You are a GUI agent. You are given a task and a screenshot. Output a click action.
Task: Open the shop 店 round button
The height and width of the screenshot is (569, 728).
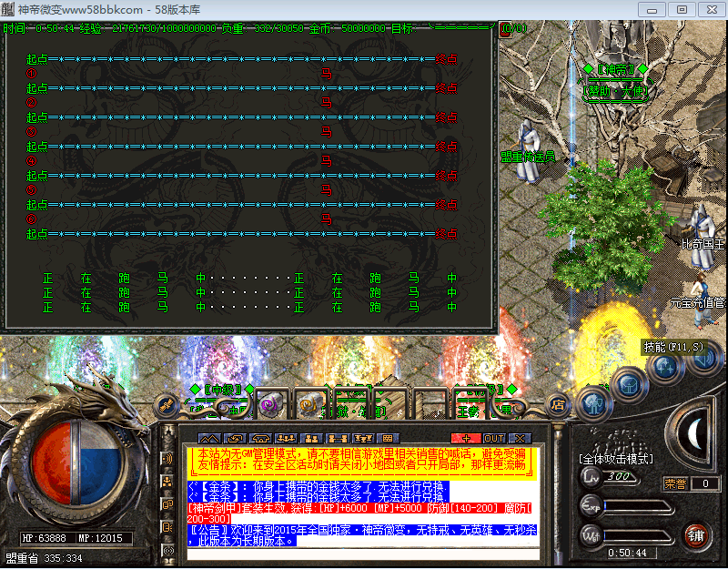(558, 405)
